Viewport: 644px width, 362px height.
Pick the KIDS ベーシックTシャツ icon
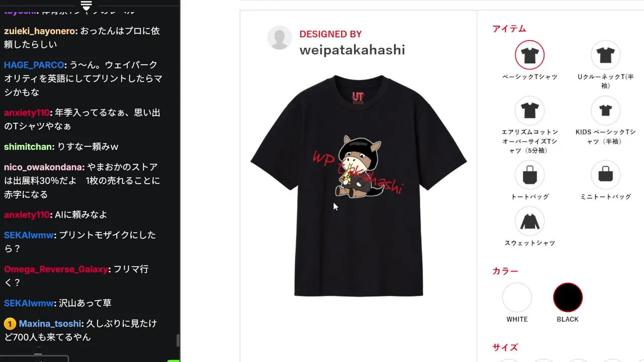605,111
